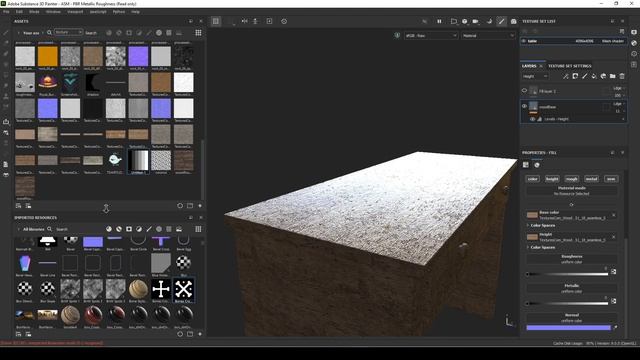Click the video camera icon in top toolbar
Viewport: 640px width, 360px height.
click(x=476, y=21)
